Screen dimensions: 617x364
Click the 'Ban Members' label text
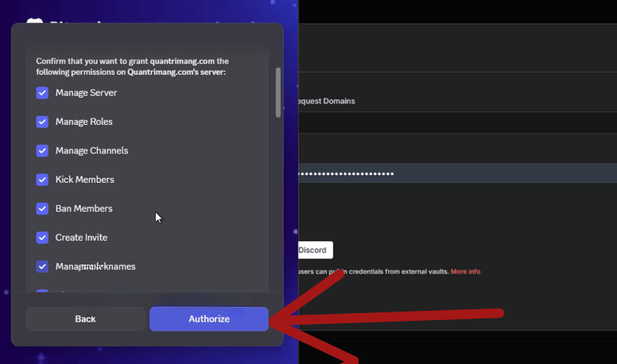tap(84, 208)
